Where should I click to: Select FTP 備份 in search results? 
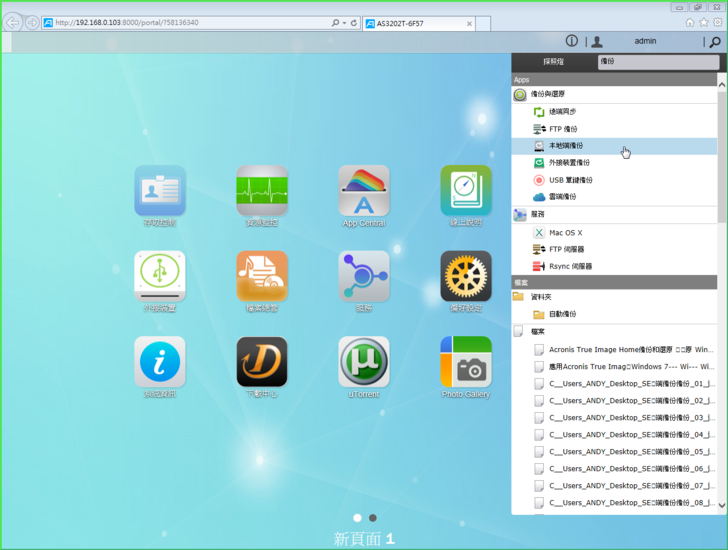click(562, 129)
